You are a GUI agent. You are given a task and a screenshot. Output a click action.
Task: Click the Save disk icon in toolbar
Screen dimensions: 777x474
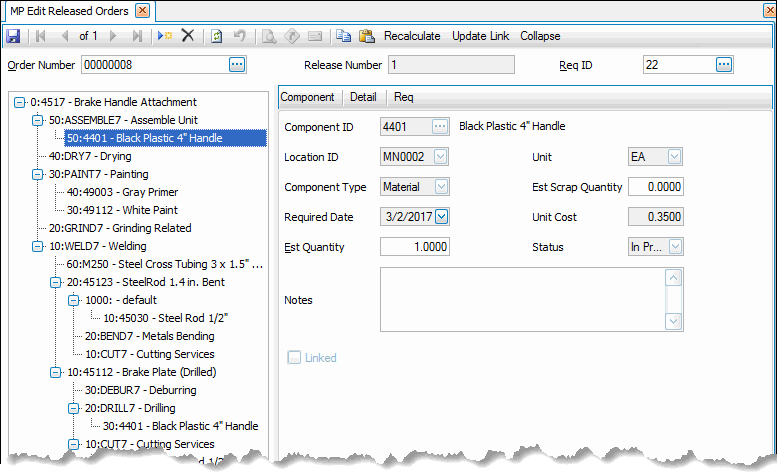click(13, 36)
